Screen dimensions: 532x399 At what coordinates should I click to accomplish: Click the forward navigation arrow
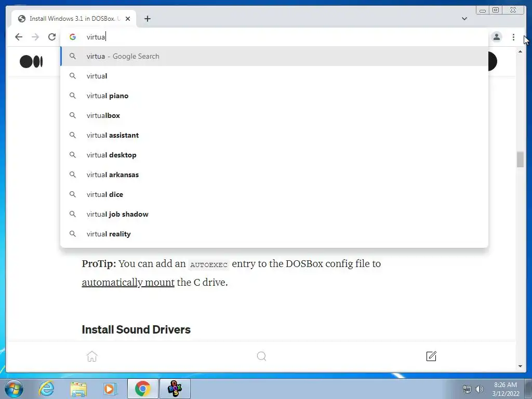tap(35, 37)
